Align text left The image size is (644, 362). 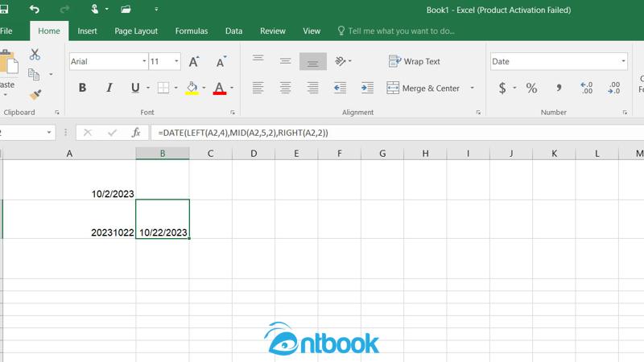click(258, 88)
